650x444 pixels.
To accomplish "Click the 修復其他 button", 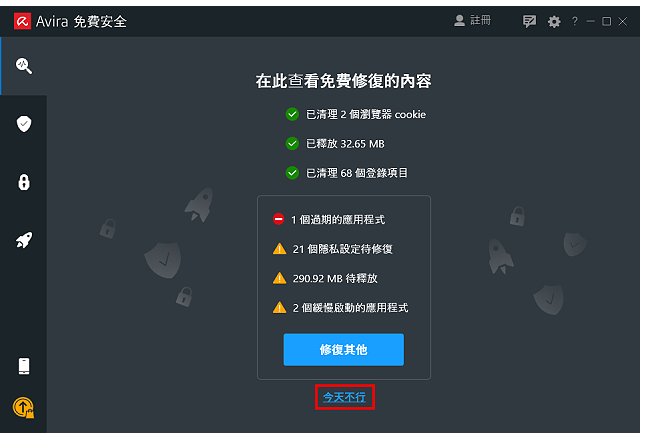I will pyautogui.click(x=344, y=349).
